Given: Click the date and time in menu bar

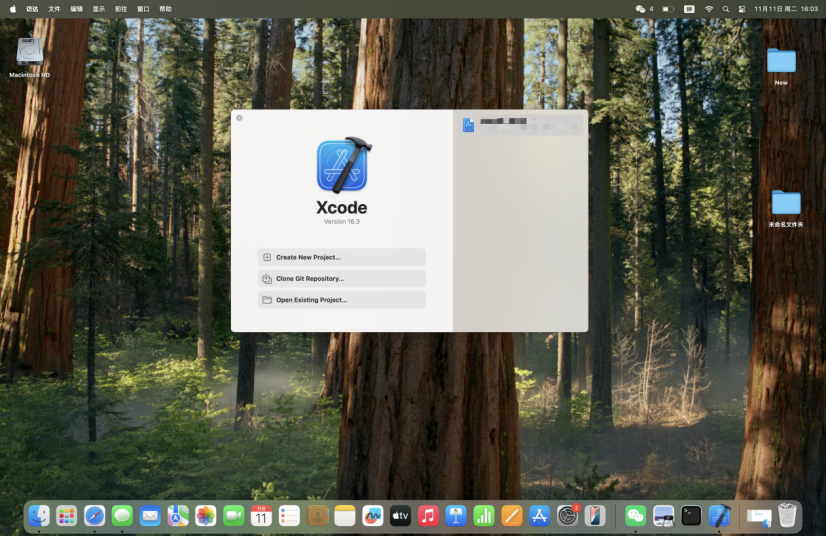Looking at the screenshot, I should tap(786, 9).
